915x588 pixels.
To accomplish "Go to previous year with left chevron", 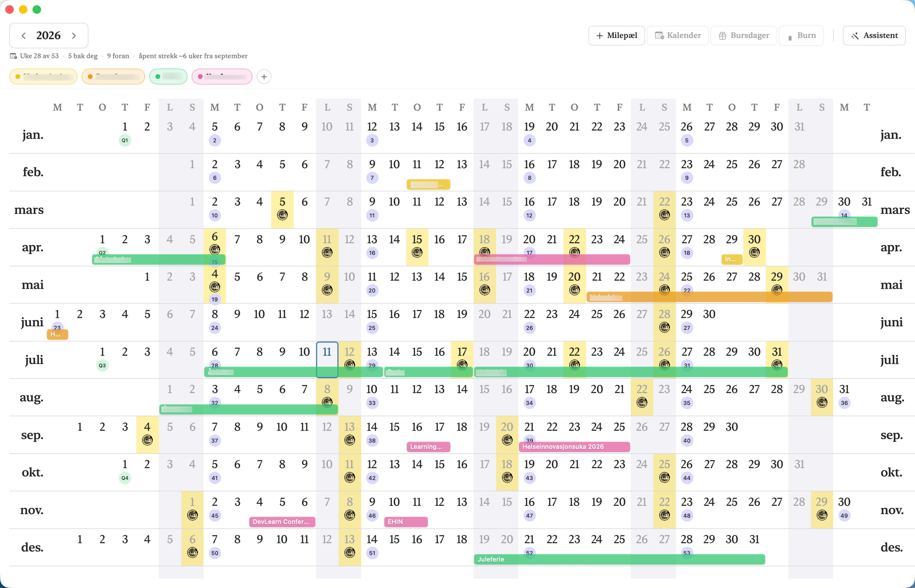I will [24, 36].
